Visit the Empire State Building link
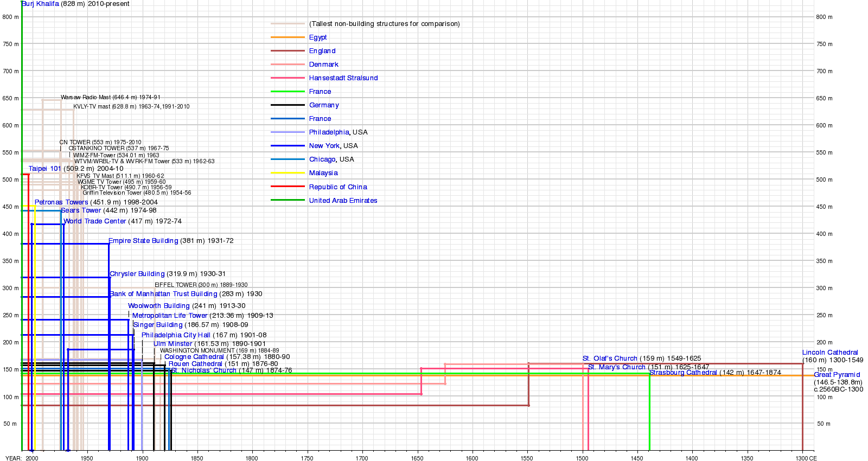The image size is (868, 461). pyautogui.click(x=143, y=241)
